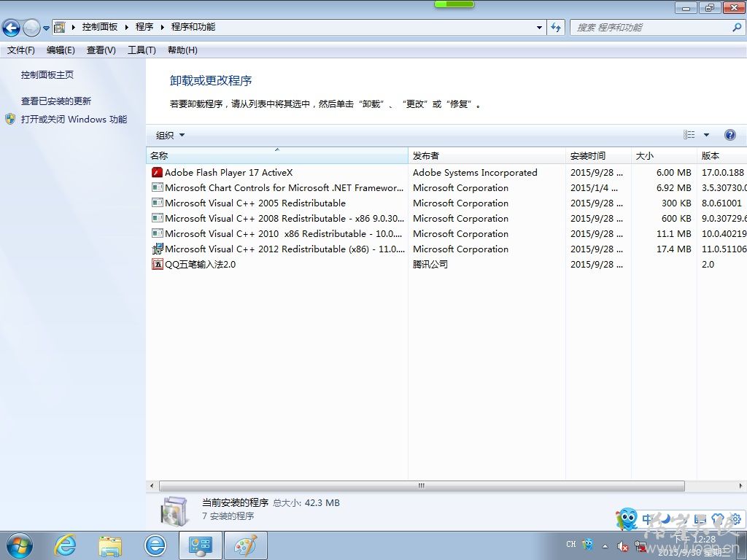
Task: Open the 查看(V) menu
Action: (101, 50)
